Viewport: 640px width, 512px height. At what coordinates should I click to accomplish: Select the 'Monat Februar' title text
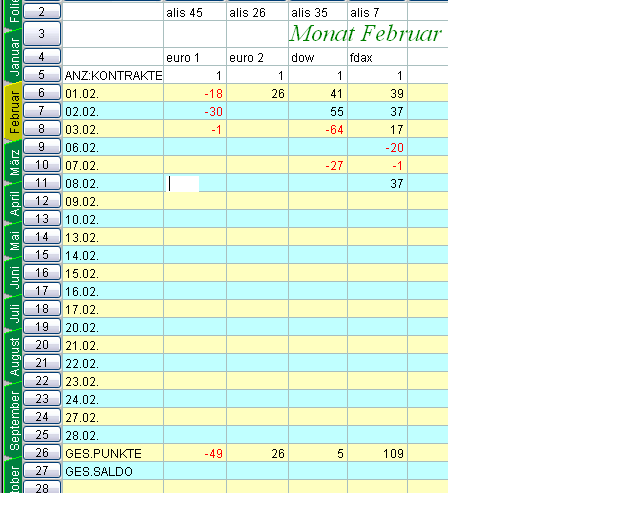(x=365, y=33)
